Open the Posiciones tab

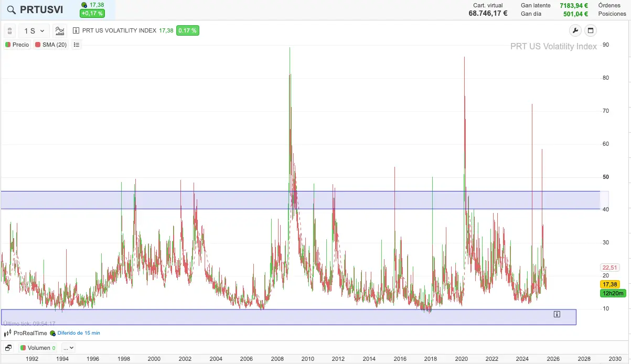pyautogui.click(x=612, y=14)
